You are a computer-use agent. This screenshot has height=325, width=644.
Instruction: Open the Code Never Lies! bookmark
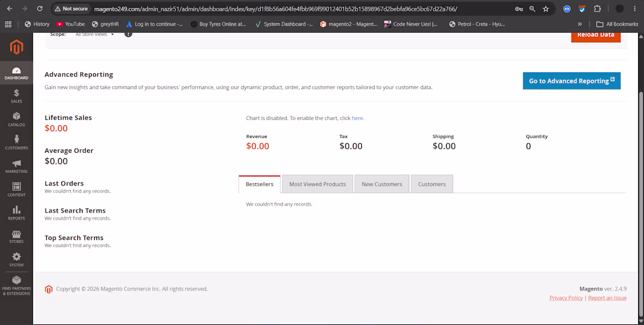click(411, 24)
